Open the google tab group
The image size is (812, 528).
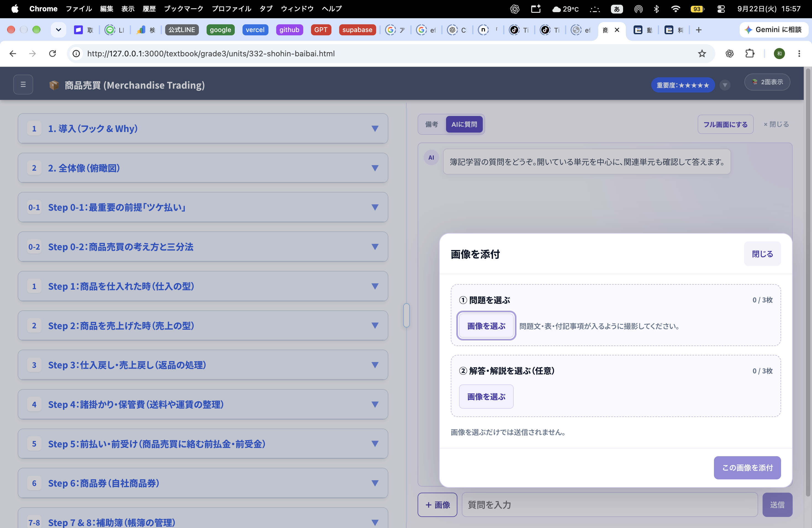(x=220, y=30)
